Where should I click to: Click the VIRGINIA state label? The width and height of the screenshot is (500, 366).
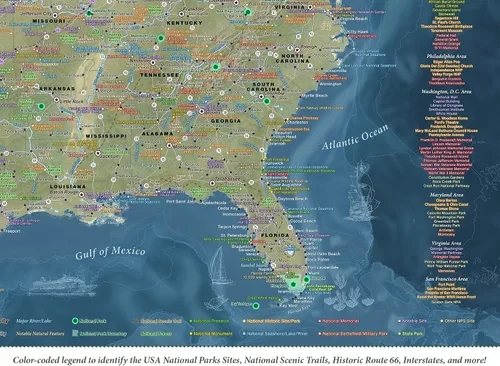pos(290,7)
